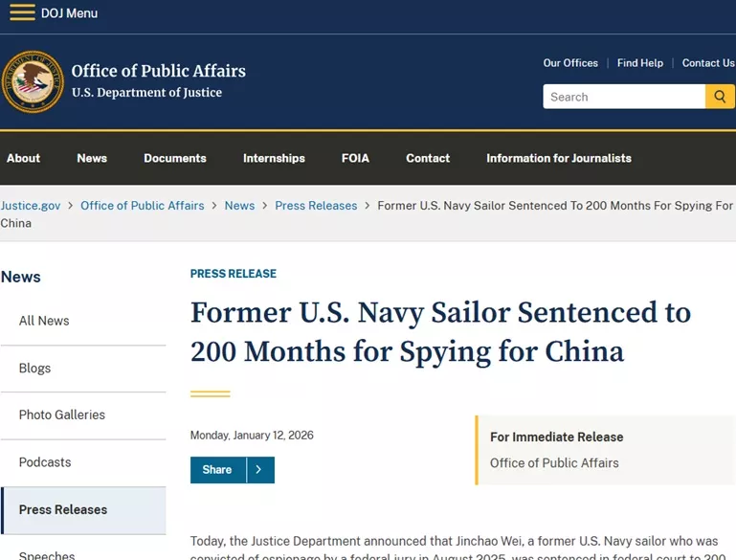Open the News navigation menu
This screenshot has height=560, width=736.
coord(92,158)
